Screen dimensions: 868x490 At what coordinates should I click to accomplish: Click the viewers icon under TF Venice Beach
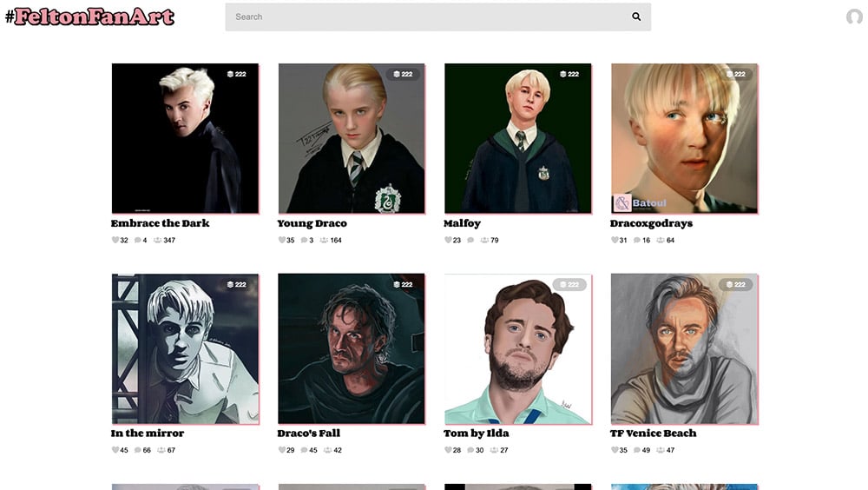[x=661, y=450]
